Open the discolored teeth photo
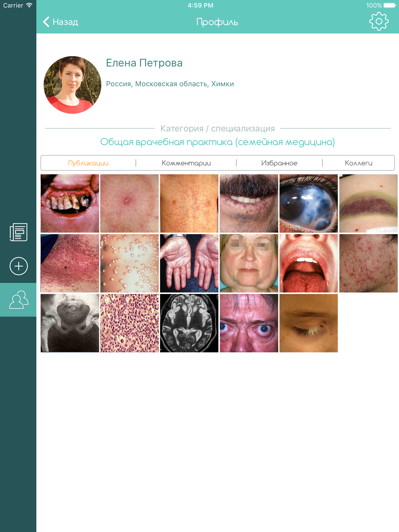The height and width of the screenshot is (532, 399). point(70,203)
